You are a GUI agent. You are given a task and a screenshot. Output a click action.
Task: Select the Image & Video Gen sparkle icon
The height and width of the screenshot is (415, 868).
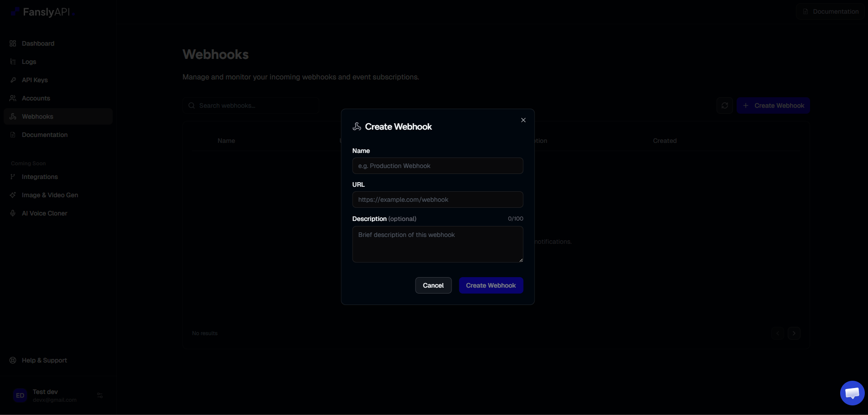pyautogui.click(x=13, y=194)
